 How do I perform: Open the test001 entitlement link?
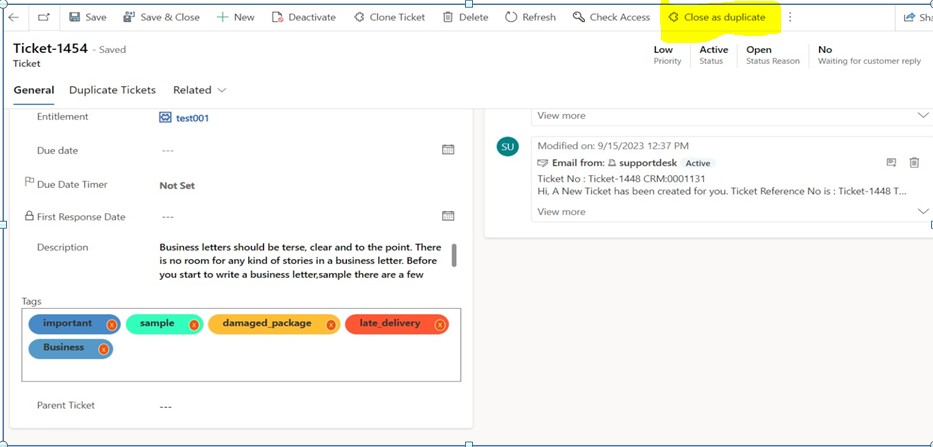191,118
